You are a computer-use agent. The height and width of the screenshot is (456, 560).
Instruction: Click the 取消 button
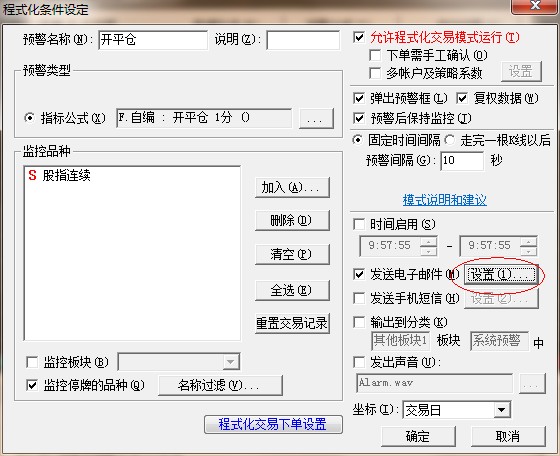(x=508, y=436)
